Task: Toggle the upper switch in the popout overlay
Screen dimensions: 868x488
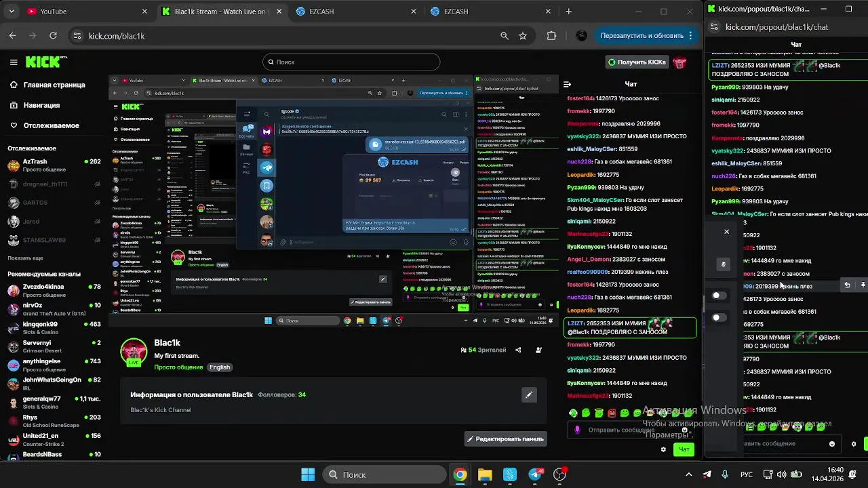Action: tap(719, 296)
